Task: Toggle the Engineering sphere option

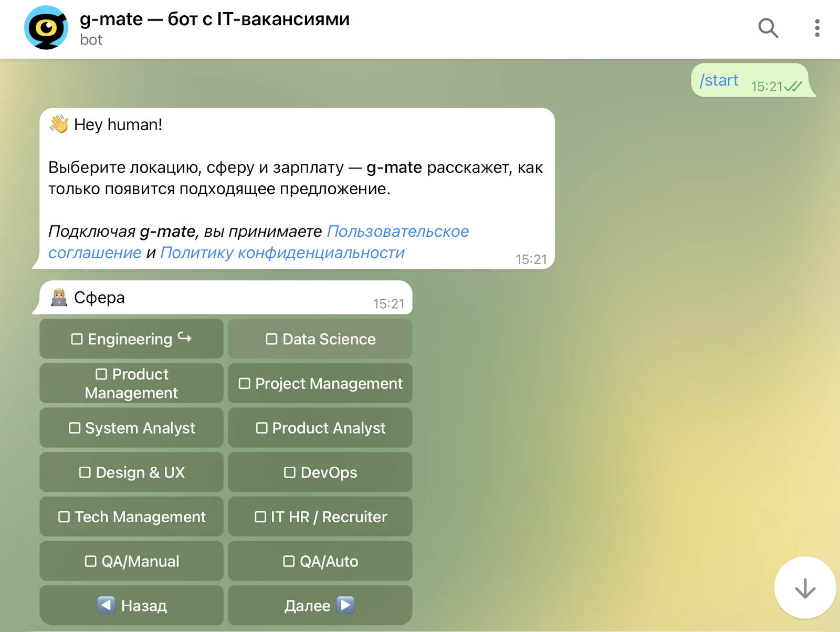Action: [x=131, y=339]
